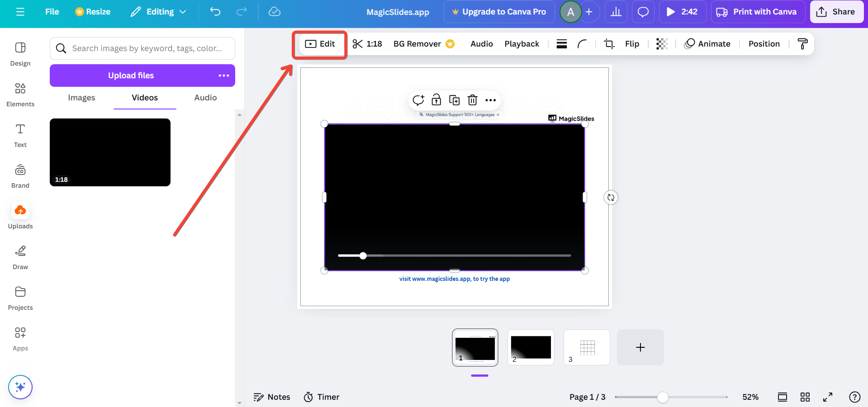Click the undo arrow

[215, 12]
